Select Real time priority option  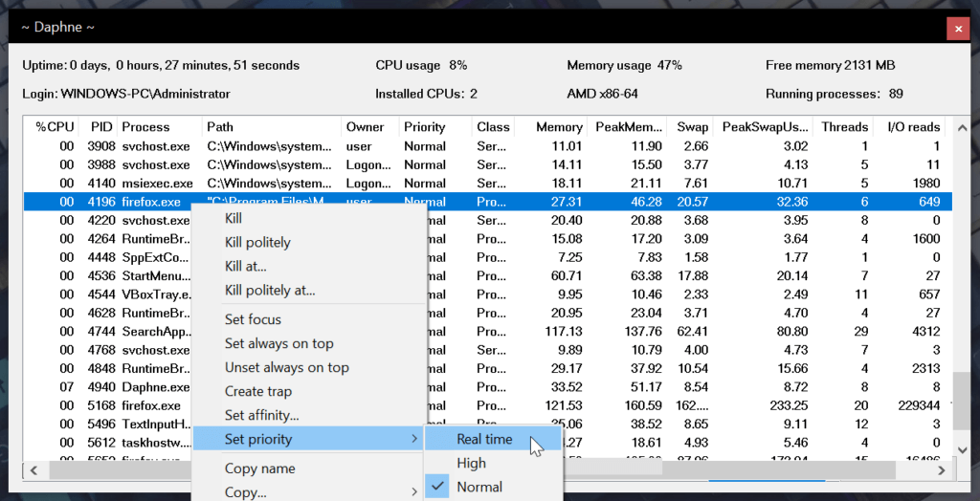[484, 439]
